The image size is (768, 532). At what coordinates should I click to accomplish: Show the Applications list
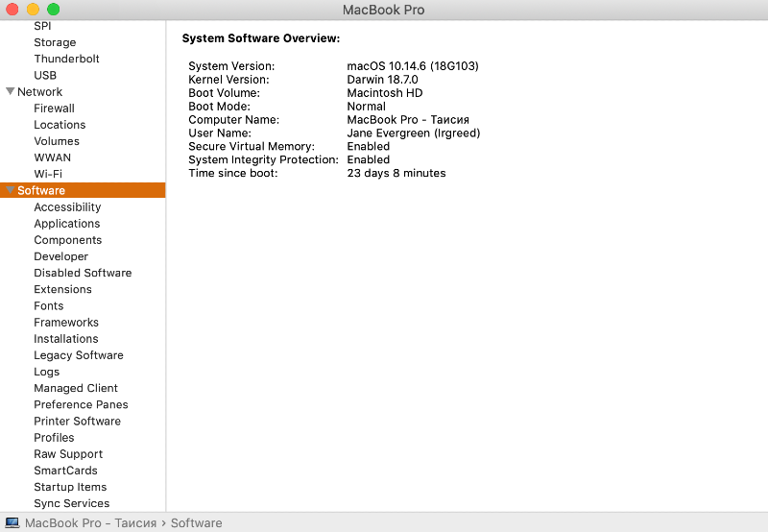(x=67, y=224)
